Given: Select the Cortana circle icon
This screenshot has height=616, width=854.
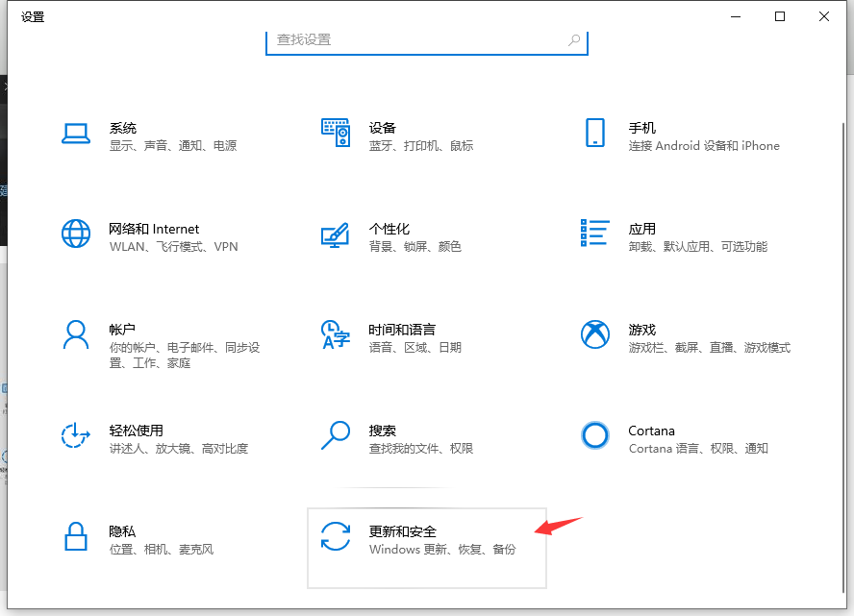Looking at the screenshot, I should point(595,437).
